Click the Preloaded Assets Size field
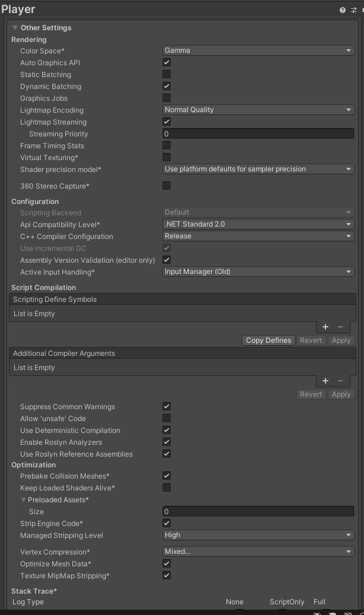Image resolution: width=364 pixels, height=615 pixels. coord(258,511)
